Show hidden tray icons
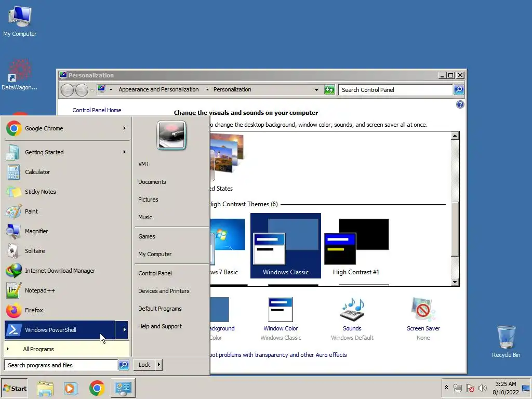532x399 pixels. click(x=446, y=388)
